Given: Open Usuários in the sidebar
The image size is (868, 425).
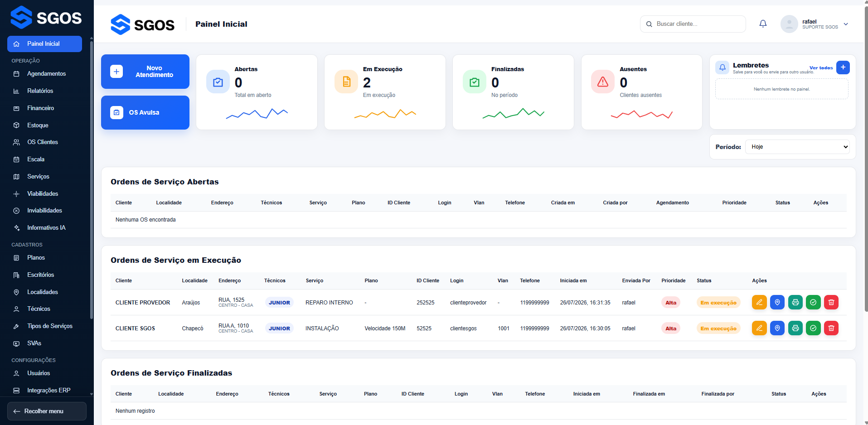Looking at the screenshot, I should point(44,373).
